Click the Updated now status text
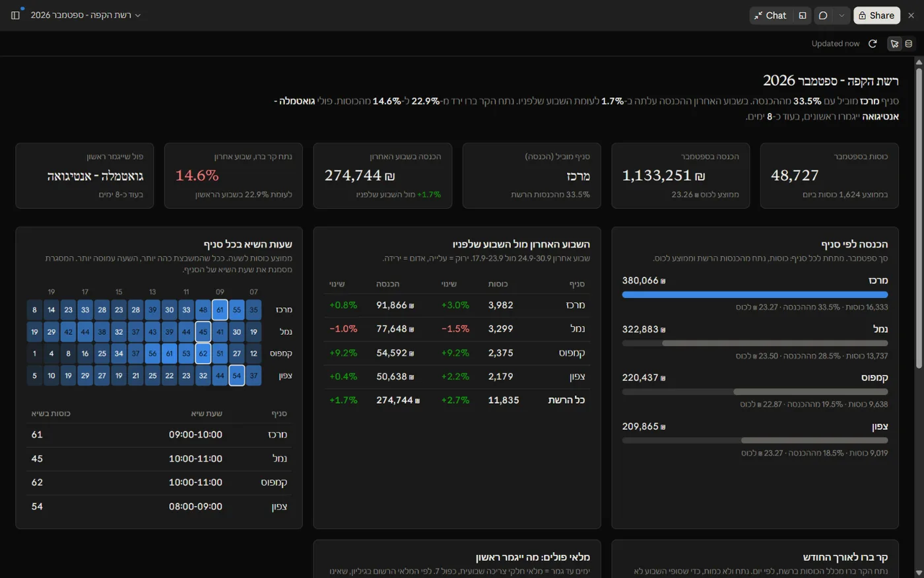Viewport: 924px width, 578px height. click(836, 44)
